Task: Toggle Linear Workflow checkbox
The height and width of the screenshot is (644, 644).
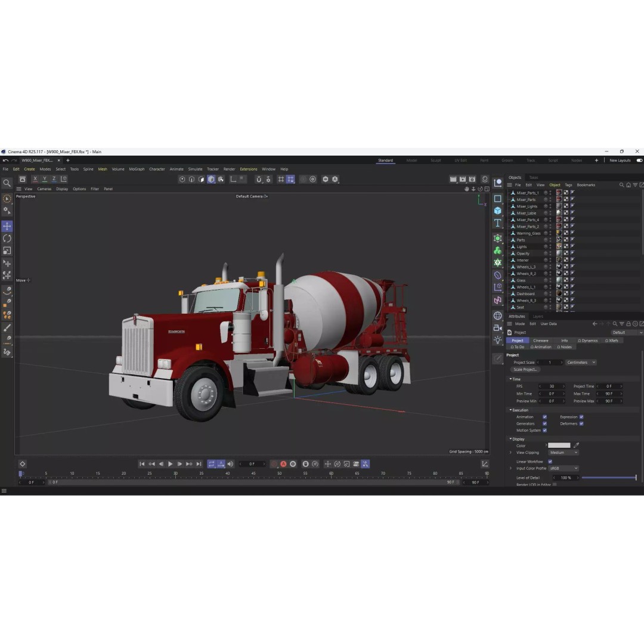Action: pos(550,461)
